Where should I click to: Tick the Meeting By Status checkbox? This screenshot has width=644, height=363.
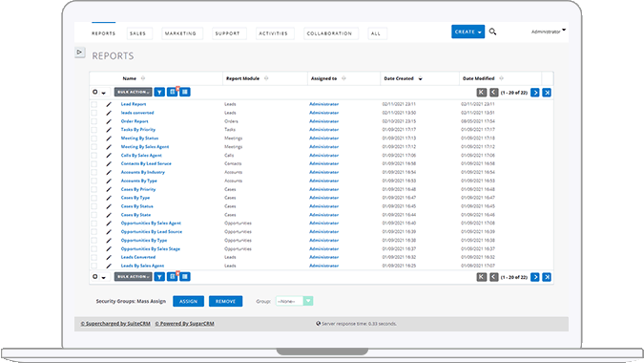tap(94, 139)
